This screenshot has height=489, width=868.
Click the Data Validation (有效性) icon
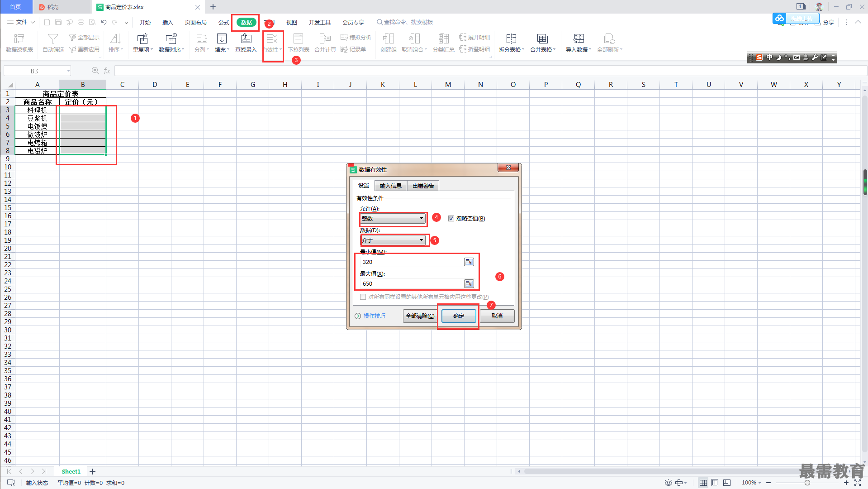272,39
